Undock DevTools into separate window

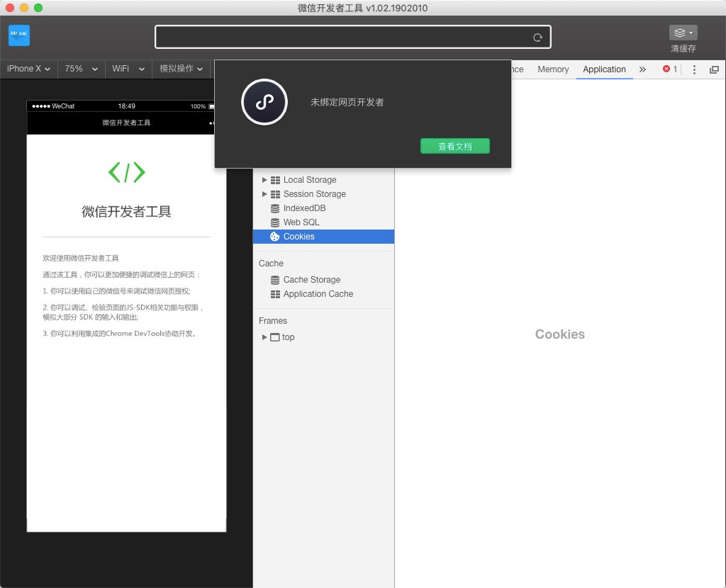pyautogui.click(x=714, y=69)
